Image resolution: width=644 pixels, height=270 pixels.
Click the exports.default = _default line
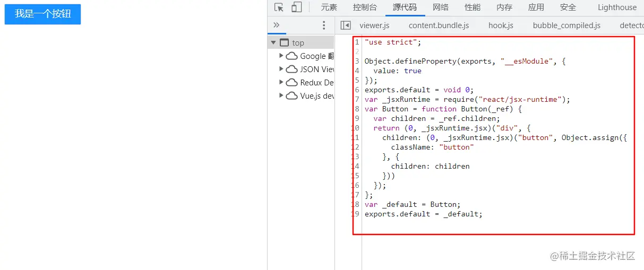click(x=423, y=214)
